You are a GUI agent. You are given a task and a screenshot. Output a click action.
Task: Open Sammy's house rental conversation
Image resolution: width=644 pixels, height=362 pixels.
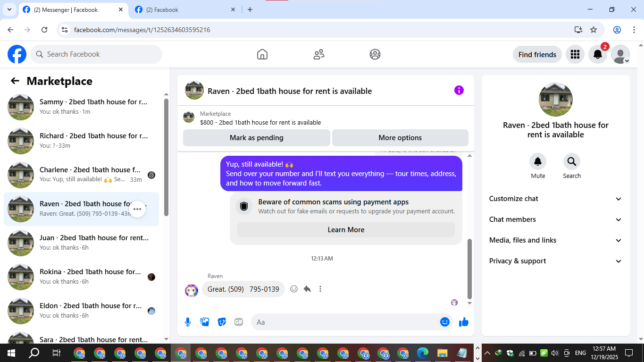coord(81,107)
